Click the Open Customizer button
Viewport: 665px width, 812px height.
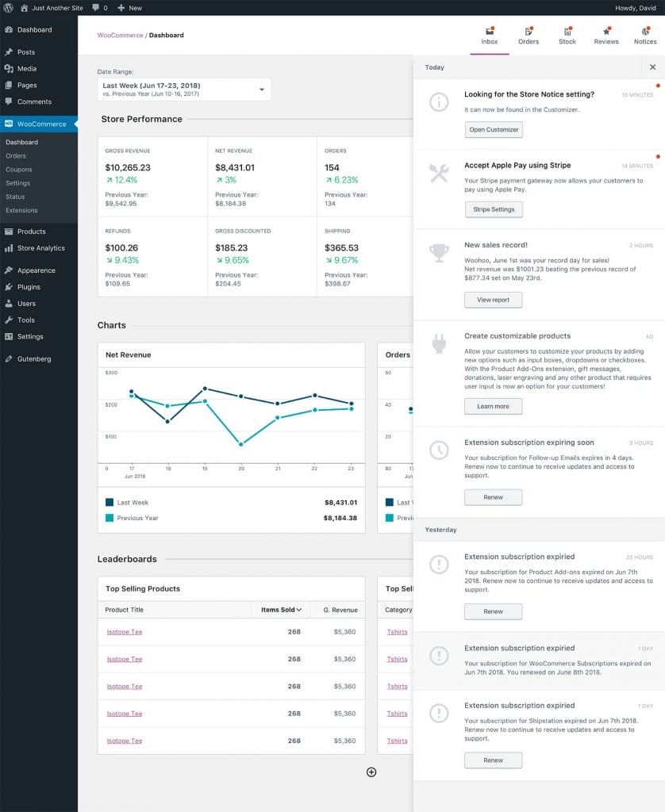(x=494, y=130)
